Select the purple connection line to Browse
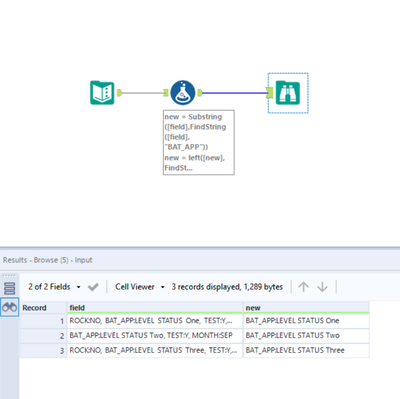 point(235,93)
